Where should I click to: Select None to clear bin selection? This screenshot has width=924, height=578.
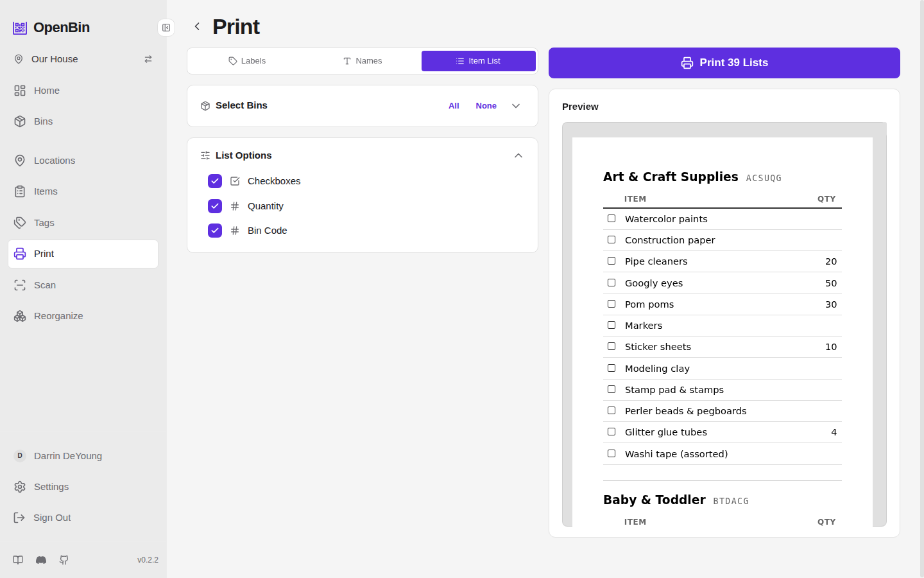point(486,105)
